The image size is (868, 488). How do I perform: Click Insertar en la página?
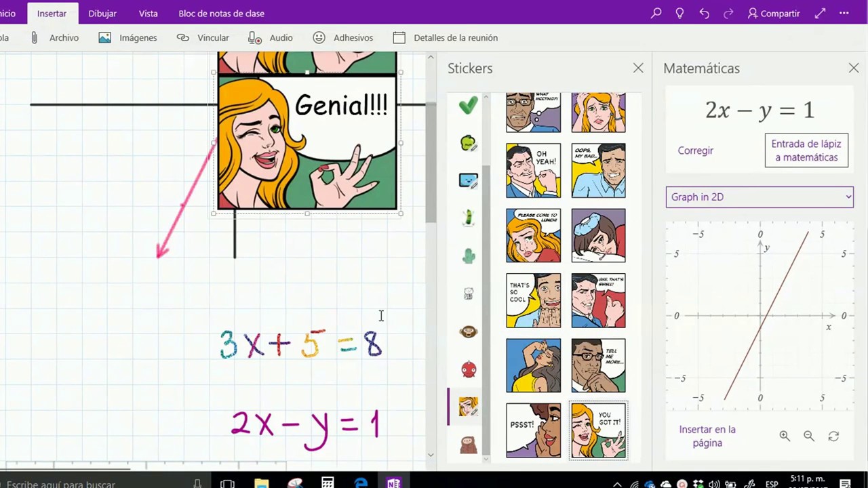[707, 436]
